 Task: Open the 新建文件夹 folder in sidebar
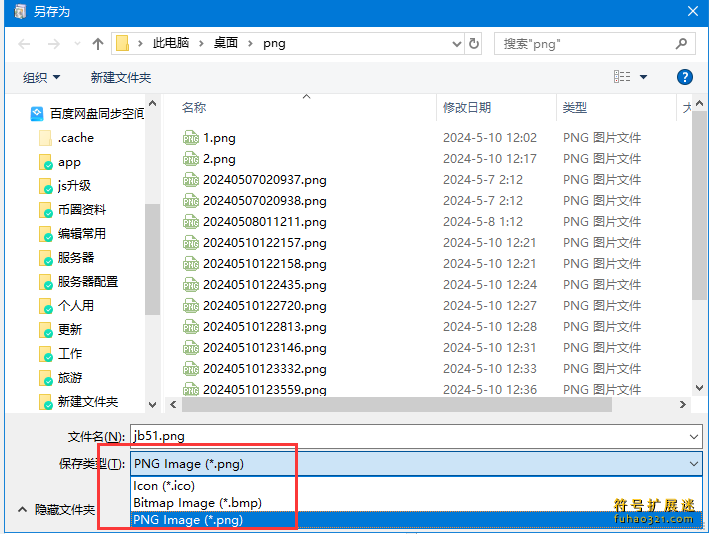coord(79,401)
